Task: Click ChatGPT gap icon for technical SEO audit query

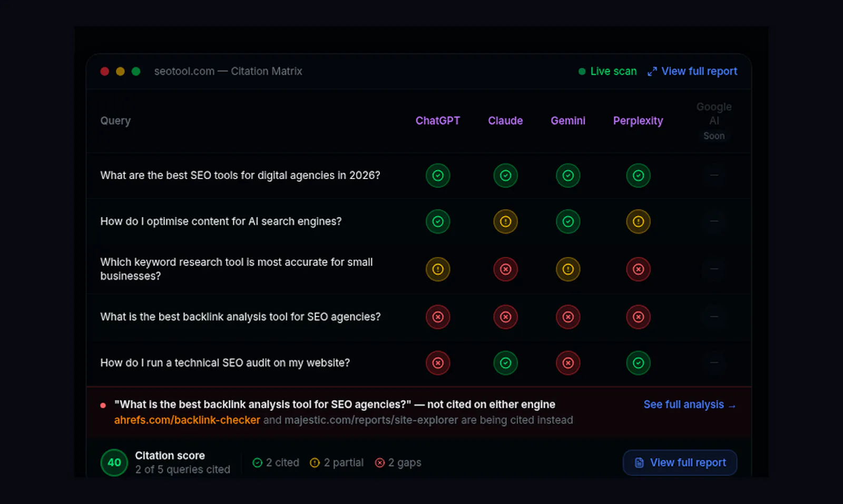Action: click(438, 363)
